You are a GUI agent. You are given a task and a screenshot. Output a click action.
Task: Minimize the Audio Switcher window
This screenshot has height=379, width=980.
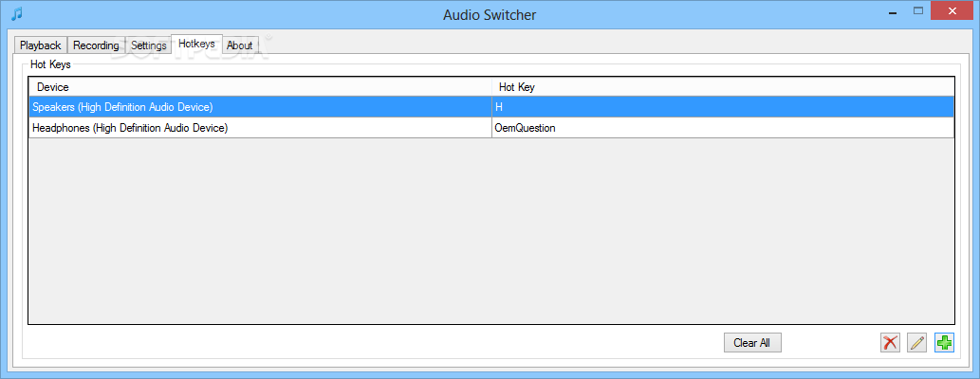point(891,10)
